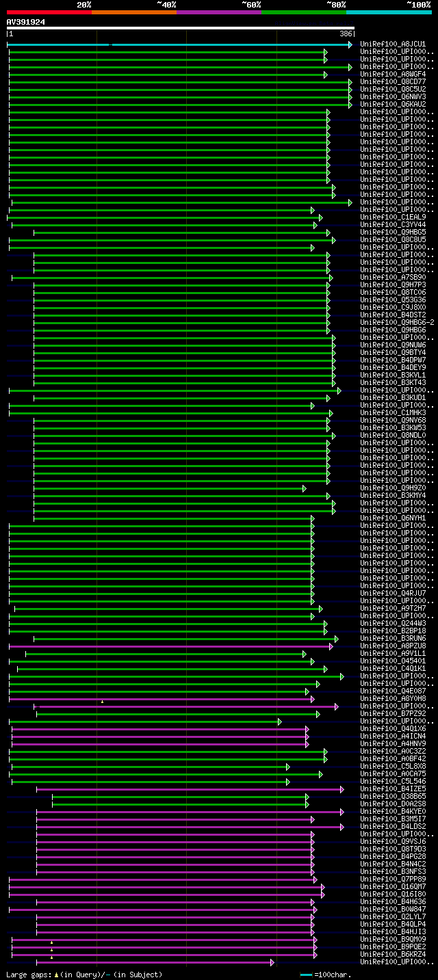Click the white query sequence ruler bar

click(x=181, y=28)
